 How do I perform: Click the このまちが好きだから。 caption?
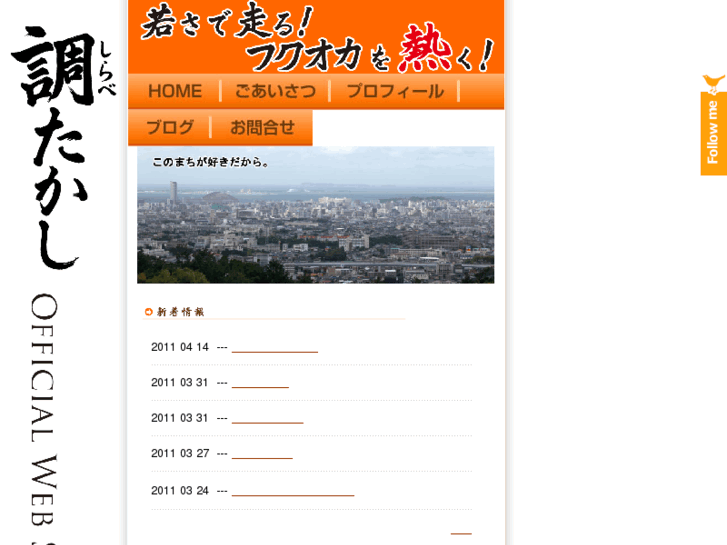tap(211, 162)
